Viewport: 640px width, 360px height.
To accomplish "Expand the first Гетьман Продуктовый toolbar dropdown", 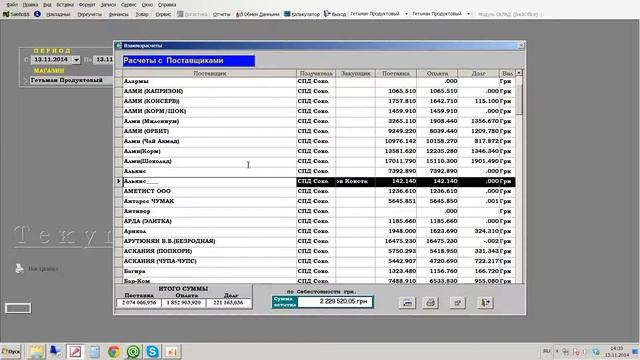I will (x=406, y=14).
